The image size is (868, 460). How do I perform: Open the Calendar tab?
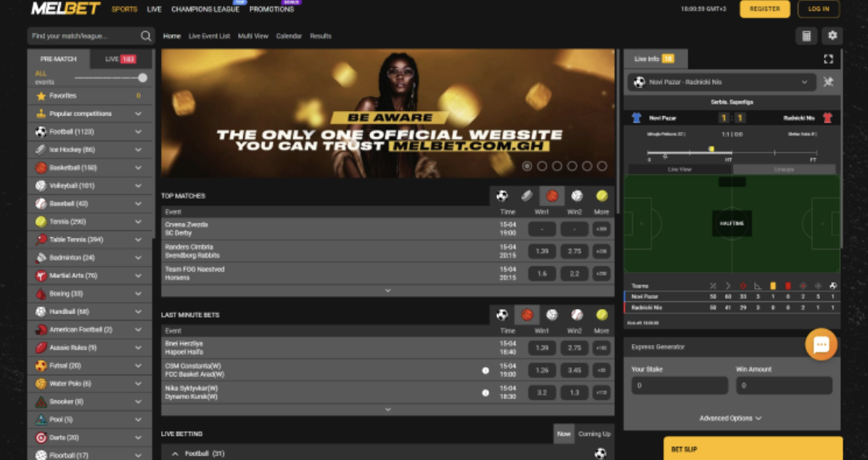pos(289,36)
